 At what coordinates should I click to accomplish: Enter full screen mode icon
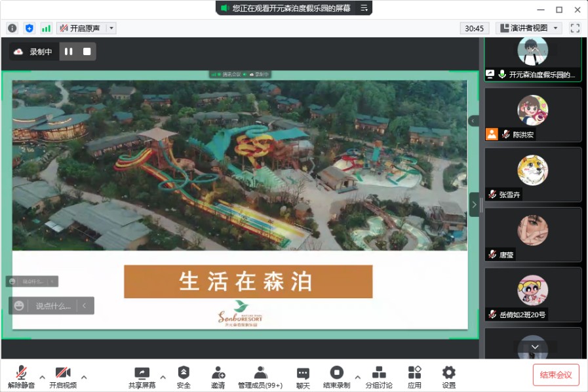tap(575, 28)
